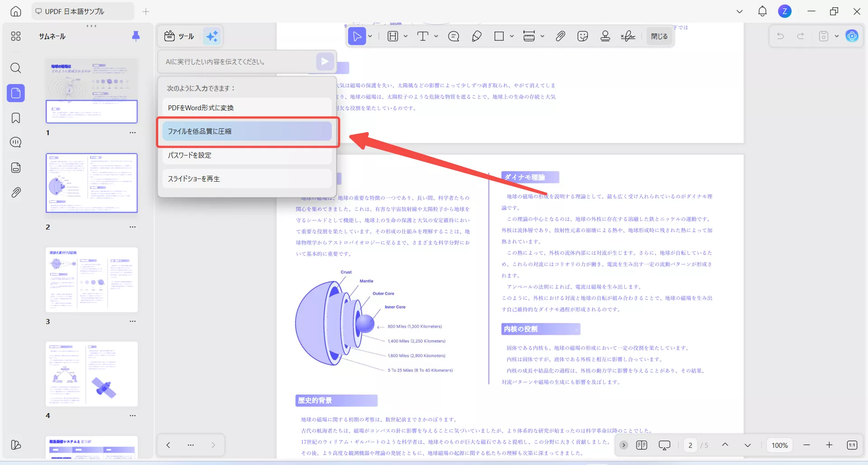Choose PDFをWord形式に変換 suggestion
This screenshot has height=465, width=868.
(x=247, y=108)
